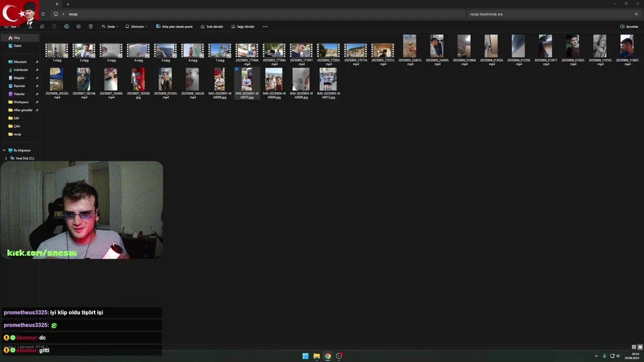Viewport: 644px width, 362px height.
Task: Click the pin icon next to Masaüstü
Action: coord(37,62)
